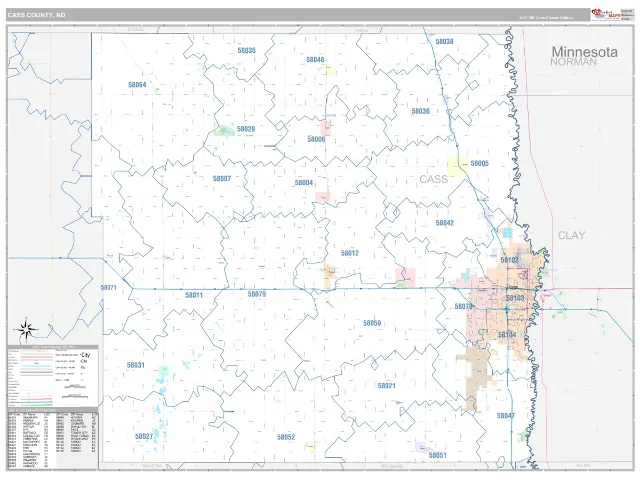Click the 58102 ZIP code label
The image size is (640, 480).
(x=509, y=260)
